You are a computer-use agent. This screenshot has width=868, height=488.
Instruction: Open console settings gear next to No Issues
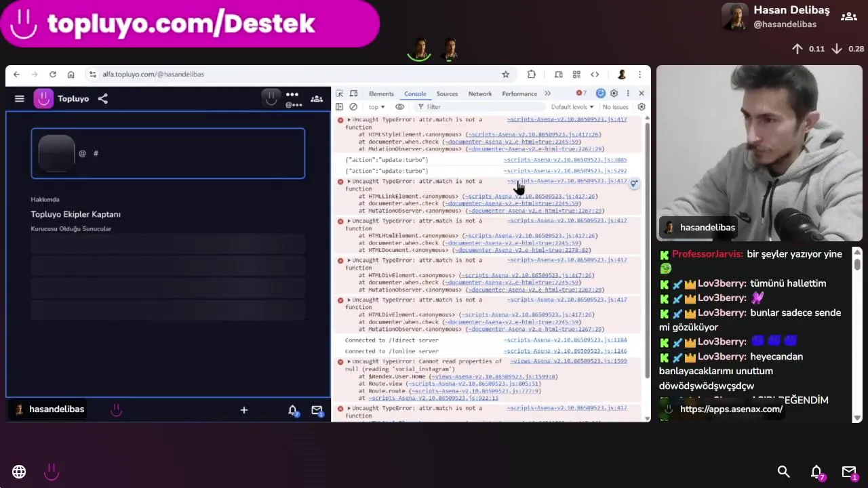[642, 107]
